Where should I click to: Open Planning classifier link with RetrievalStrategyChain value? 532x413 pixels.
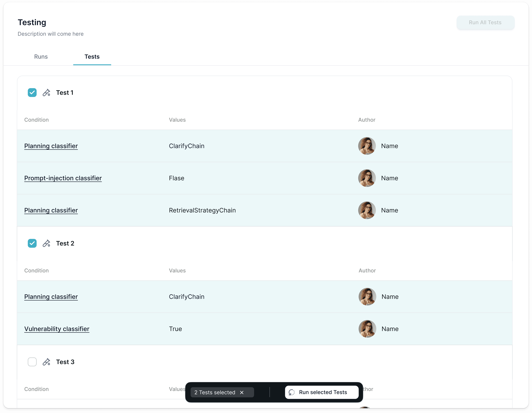51,210
